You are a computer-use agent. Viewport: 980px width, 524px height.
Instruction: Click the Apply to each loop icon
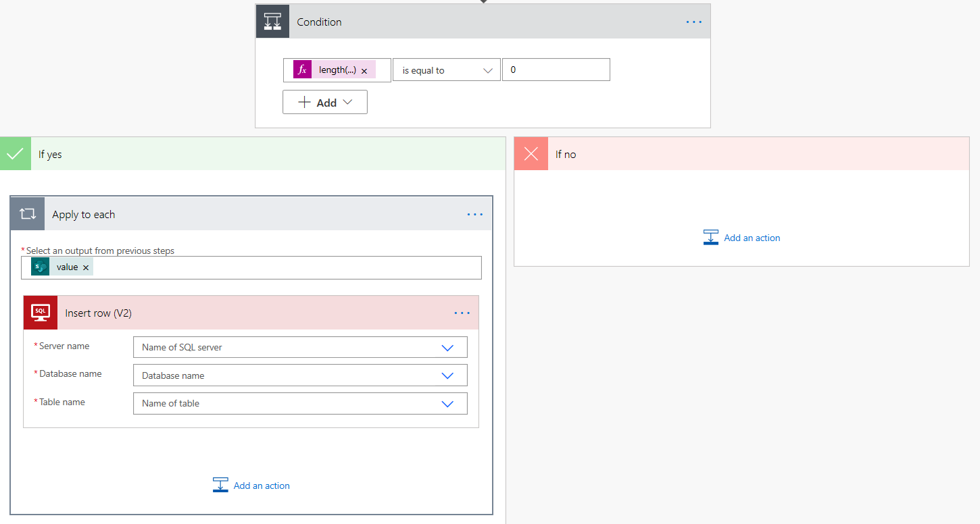[x=28, y=214]
